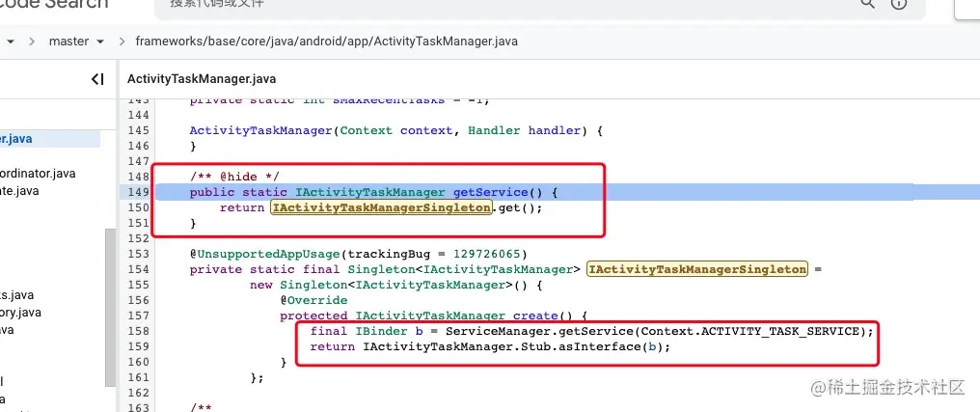The image size is (980, 412).
Task: Collapse the file tree sidebar panel
Action: [x=97, y=79]
